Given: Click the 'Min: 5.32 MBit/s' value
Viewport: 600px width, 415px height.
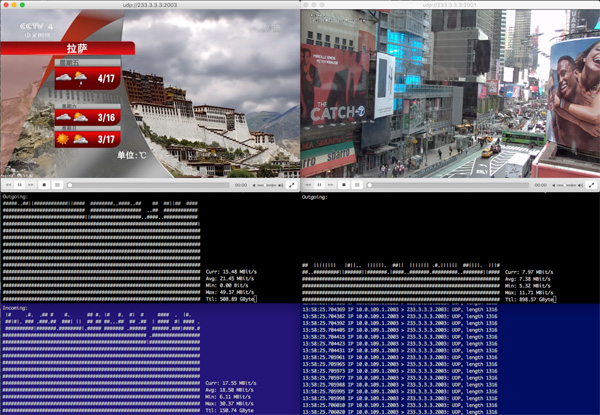Looking at the screenshot, I should pyautogui.click(x=527, y=286).
